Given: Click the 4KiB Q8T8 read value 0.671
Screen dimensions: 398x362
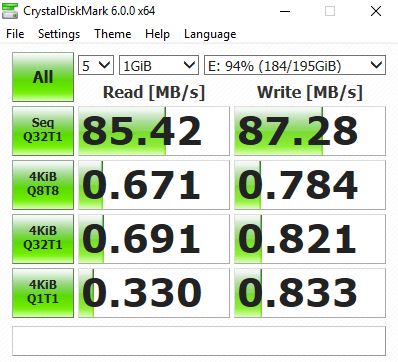Looking at the screenshot, I should click(154, 185).
